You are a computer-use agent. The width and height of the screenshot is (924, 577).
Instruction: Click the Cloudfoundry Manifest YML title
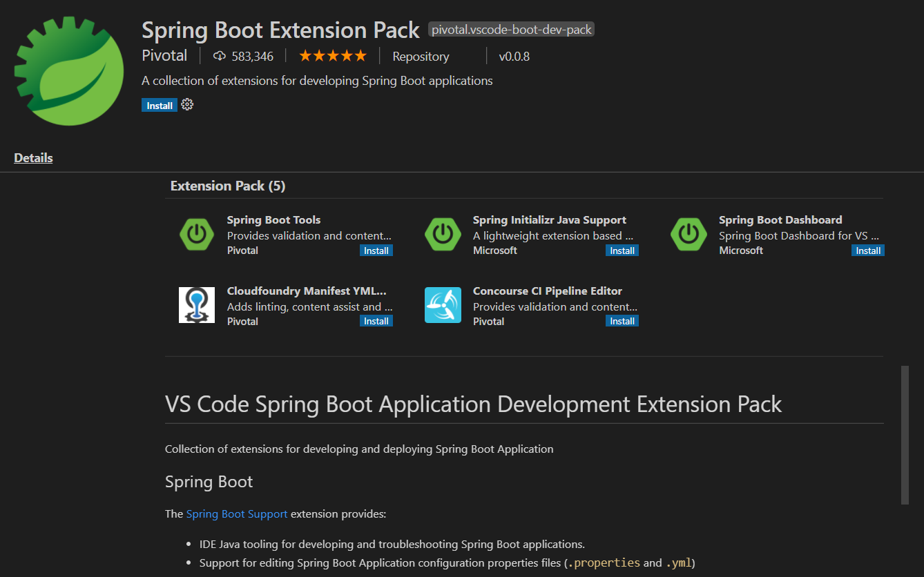tap(307, 291)
